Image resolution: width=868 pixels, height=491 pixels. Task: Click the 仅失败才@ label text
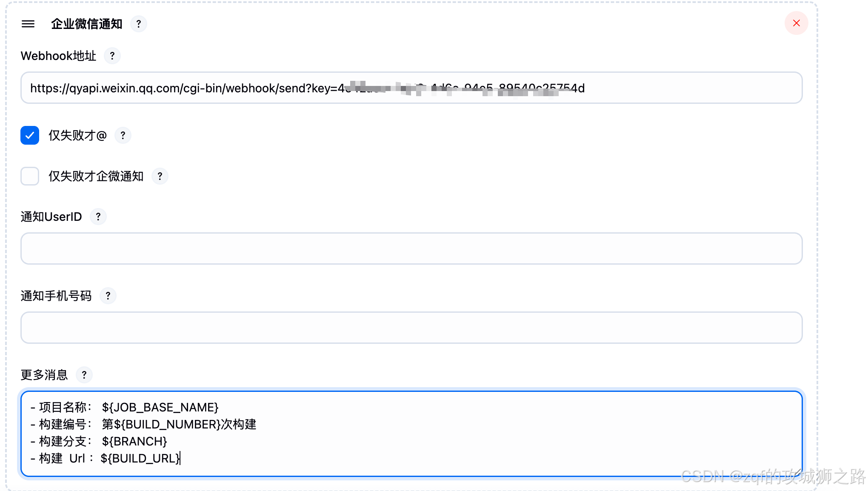tap(77, 135)
